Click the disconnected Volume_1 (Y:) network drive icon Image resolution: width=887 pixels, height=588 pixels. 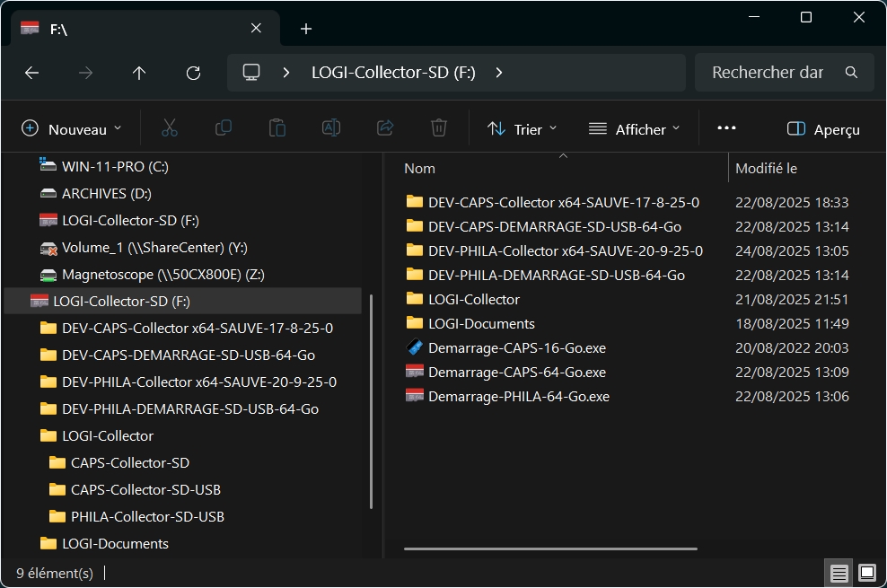tap(48, 248)
